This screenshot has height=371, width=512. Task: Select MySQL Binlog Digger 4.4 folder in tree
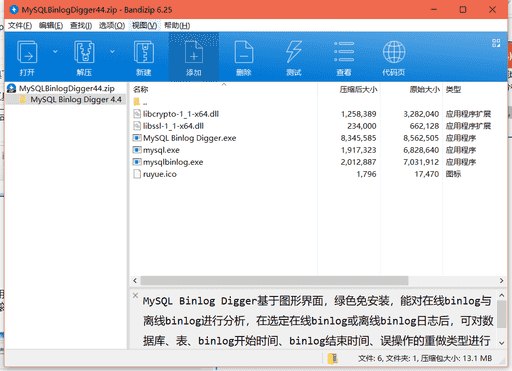click(x=76, y=99)
